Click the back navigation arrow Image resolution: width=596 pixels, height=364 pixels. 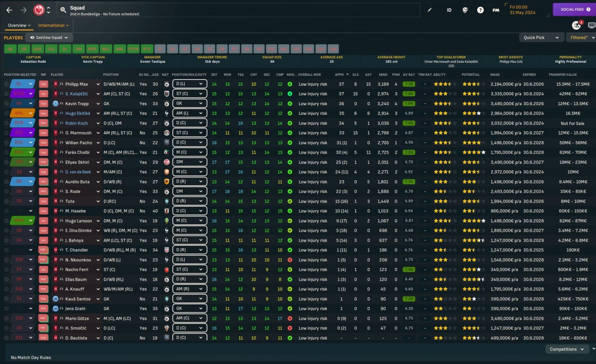(9, 10)
